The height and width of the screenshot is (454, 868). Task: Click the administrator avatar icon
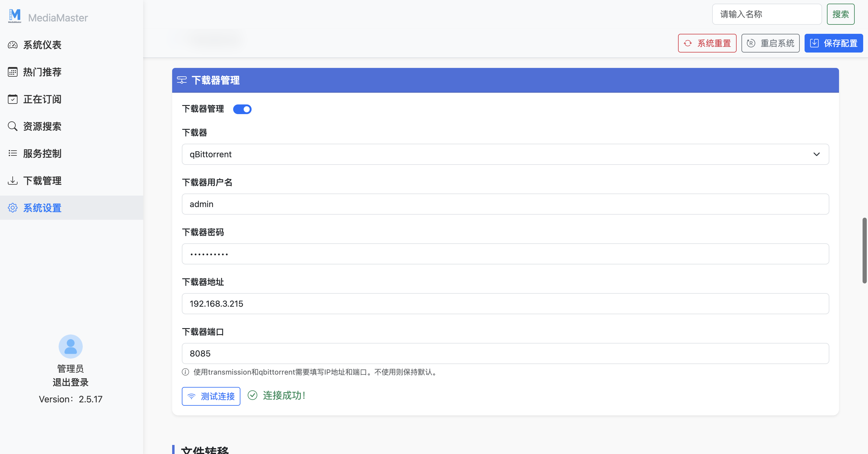click(70, 346)
